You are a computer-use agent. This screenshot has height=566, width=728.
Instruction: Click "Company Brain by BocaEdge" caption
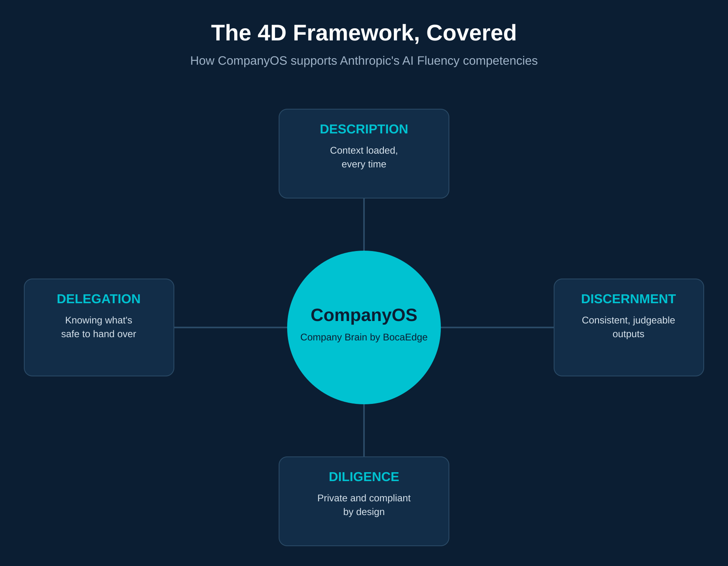[x=364, y=337]
